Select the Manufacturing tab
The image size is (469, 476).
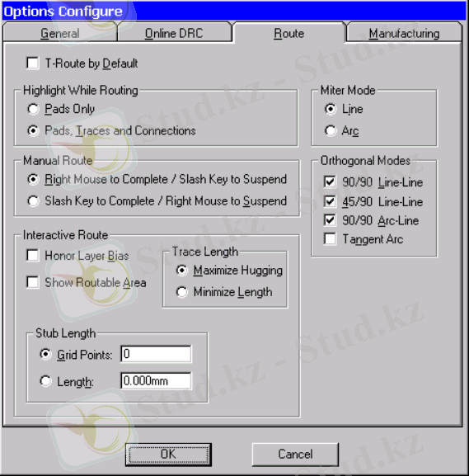click(x=404, y=33)
